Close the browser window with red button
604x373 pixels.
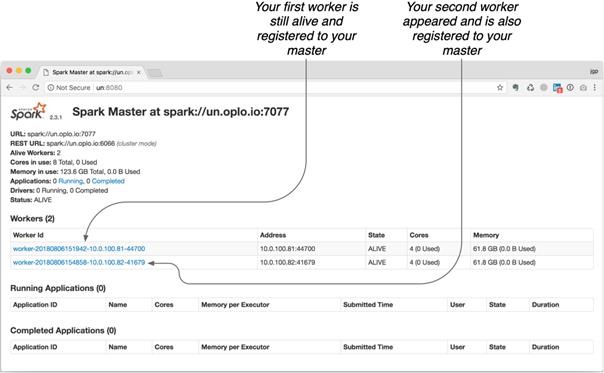[10, 71]
